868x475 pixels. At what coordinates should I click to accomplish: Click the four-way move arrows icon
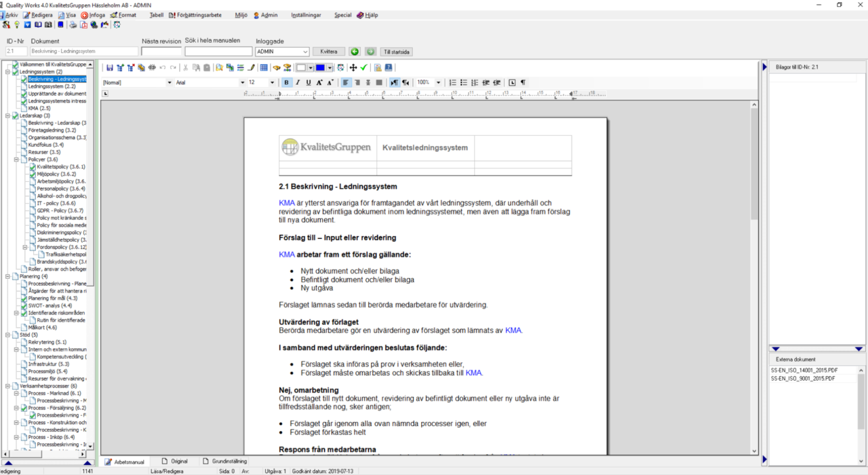353,67
